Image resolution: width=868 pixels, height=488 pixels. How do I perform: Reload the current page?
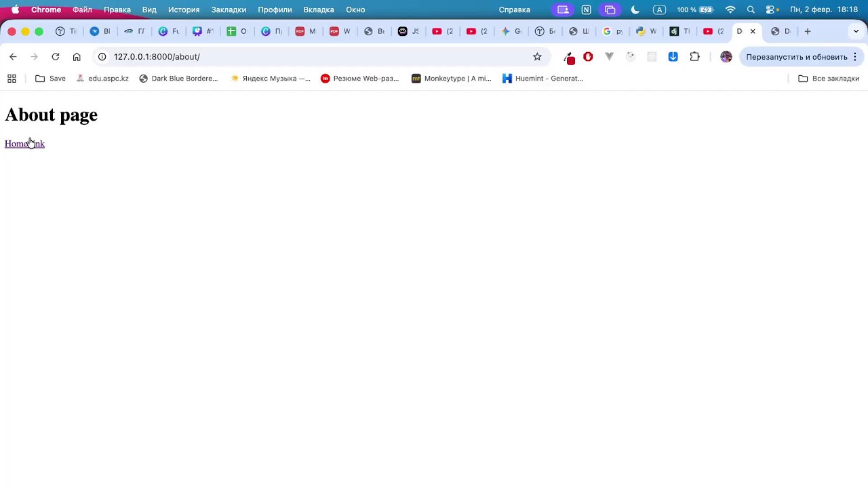tap(56, 57)
